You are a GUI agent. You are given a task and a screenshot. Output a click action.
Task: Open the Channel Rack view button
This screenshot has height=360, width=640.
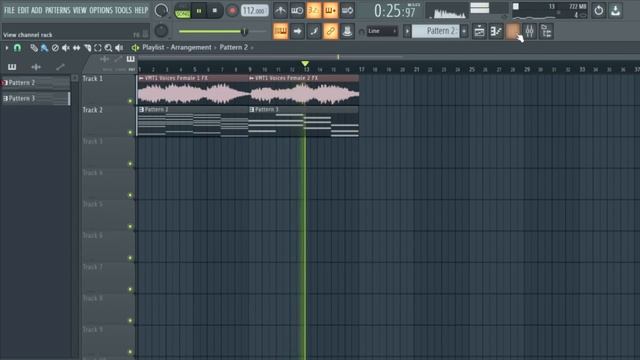point(513,31)
